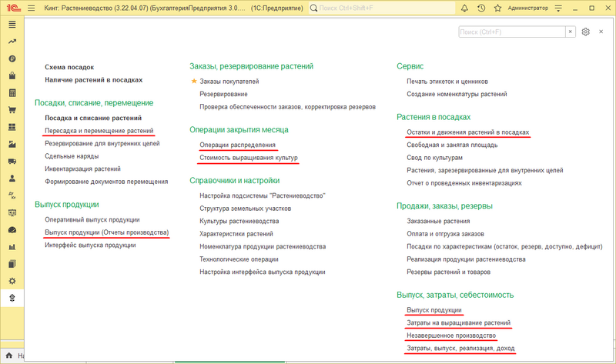Viewport: 616px width, 364px height.
Task: Click the Администратор user name
Action: 527,8
